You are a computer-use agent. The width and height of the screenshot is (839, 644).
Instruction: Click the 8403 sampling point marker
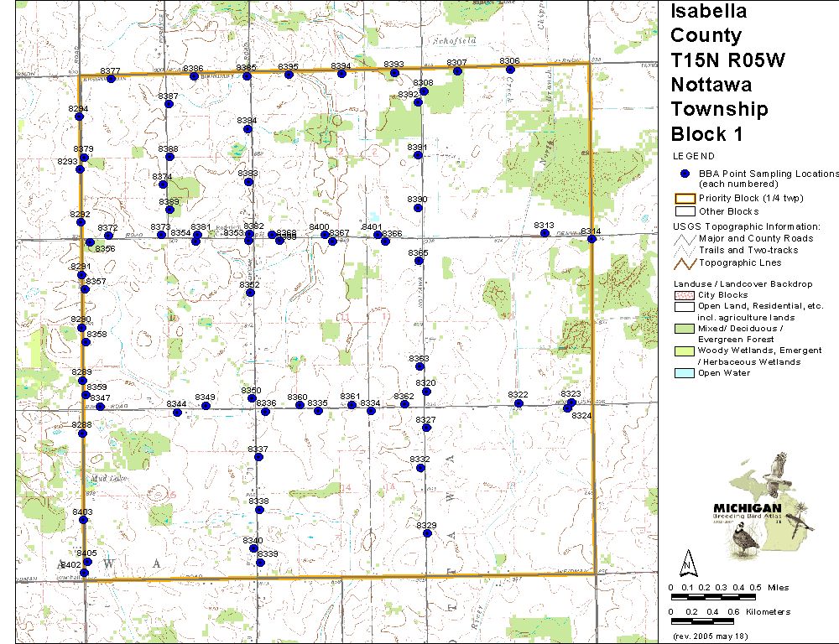tap(83, 520)
